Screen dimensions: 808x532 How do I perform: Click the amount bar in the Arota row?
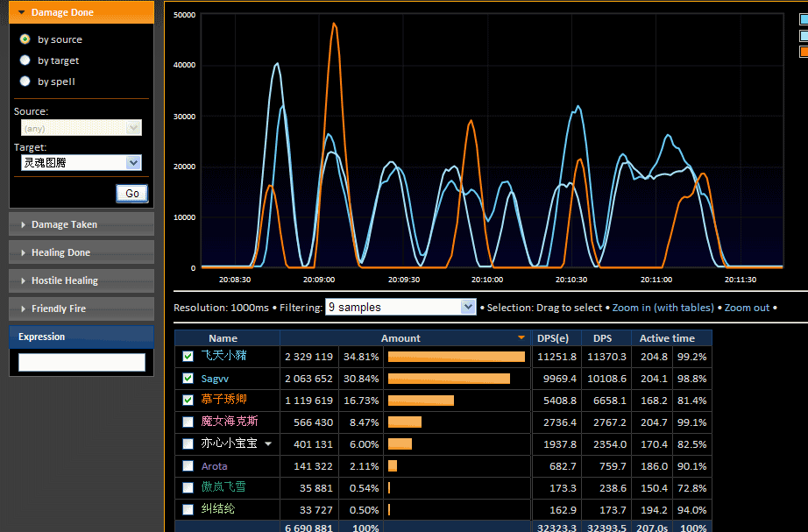[x=393, y=466]
